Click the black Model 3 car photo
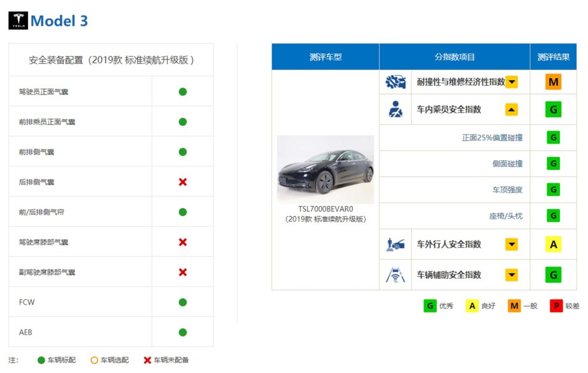The height and width of the screenshot is (373, 588). 326,169
